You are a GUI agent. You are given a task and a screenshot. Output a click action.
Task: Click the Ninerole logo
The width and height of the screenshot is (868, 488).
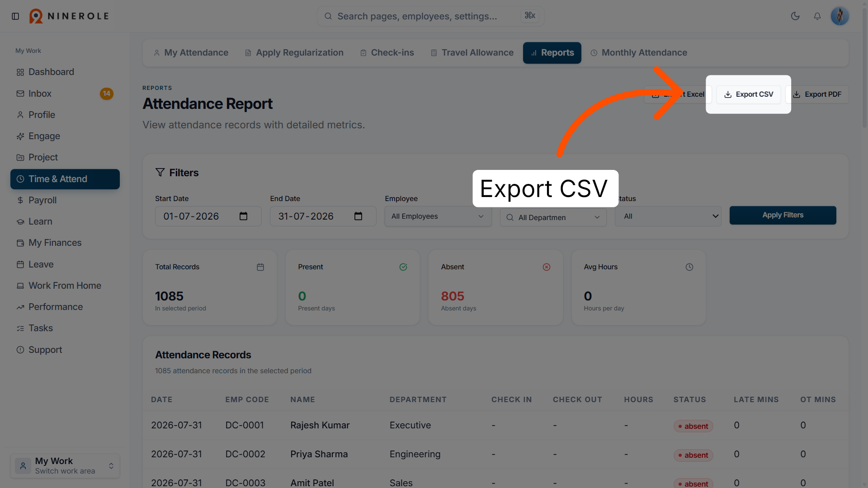[x=69, y=16]
